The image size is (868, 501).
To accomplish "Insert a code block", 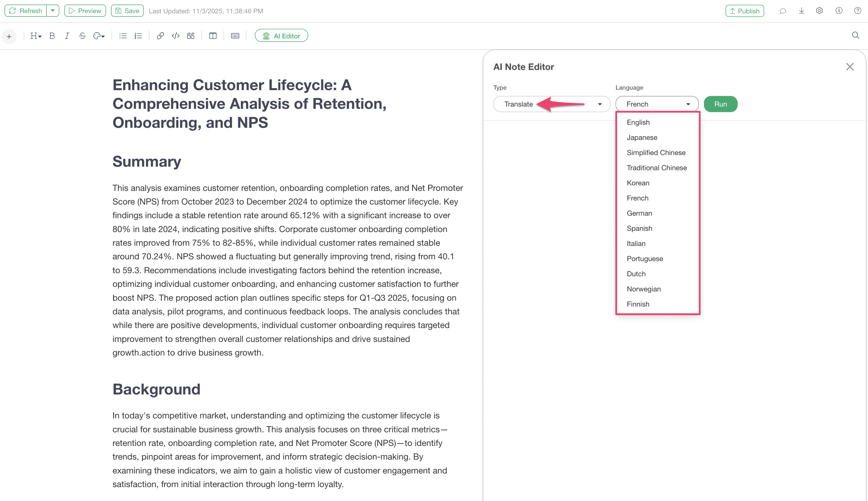I will coord(175,36).
